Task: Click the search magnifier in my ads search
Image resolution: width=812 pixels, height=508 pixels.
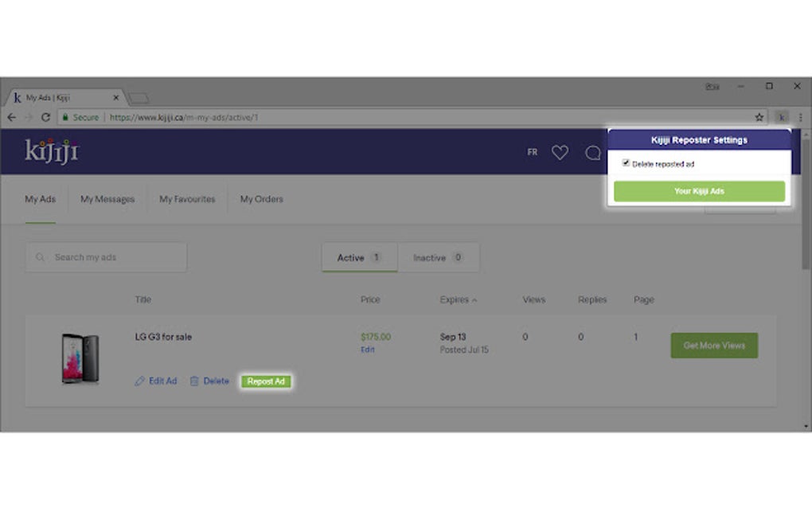Action: coord(40,257)
